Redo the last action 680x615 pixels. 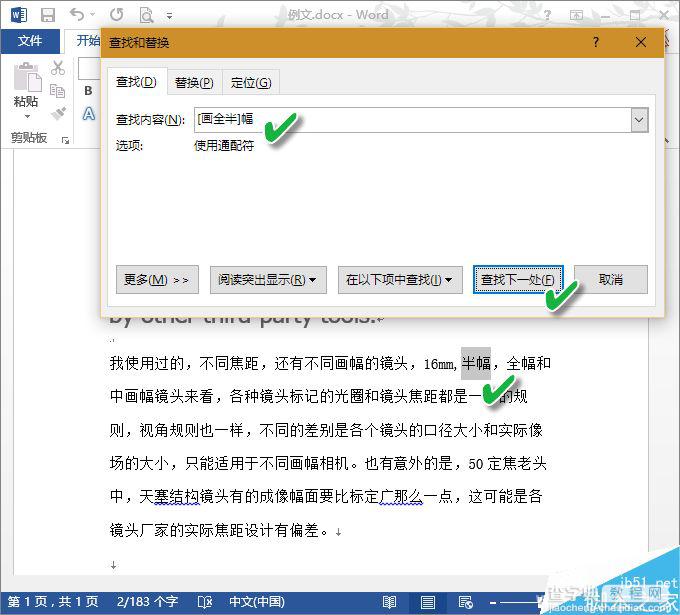point(116,15)
